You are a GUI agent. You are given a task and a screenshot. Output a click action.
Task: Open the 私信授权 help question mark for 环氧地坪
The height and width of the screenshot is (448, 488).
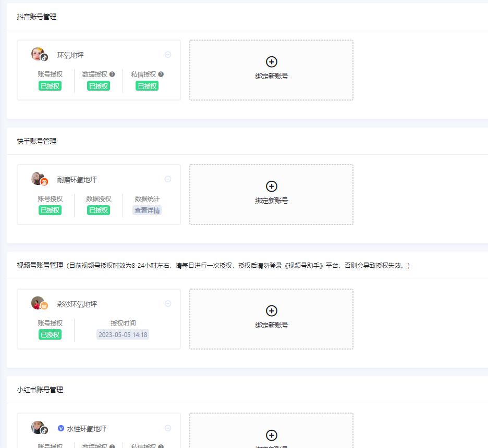coord(161,73)
